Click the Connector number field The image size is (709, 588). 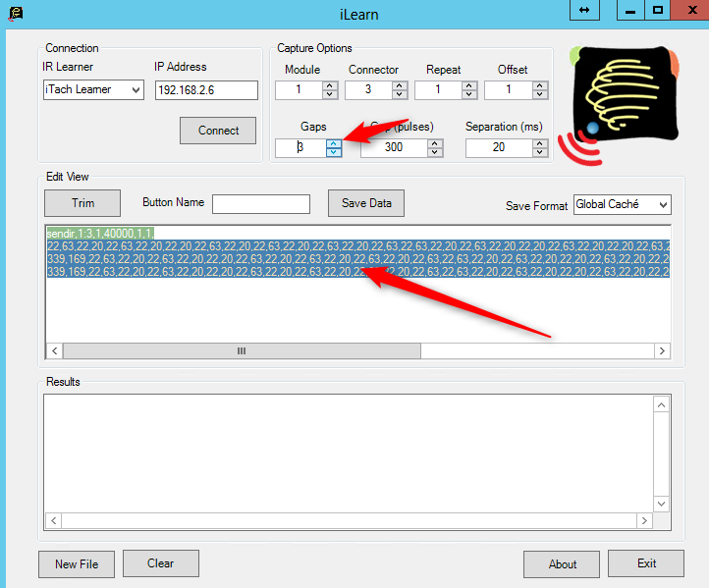point(368,90)
